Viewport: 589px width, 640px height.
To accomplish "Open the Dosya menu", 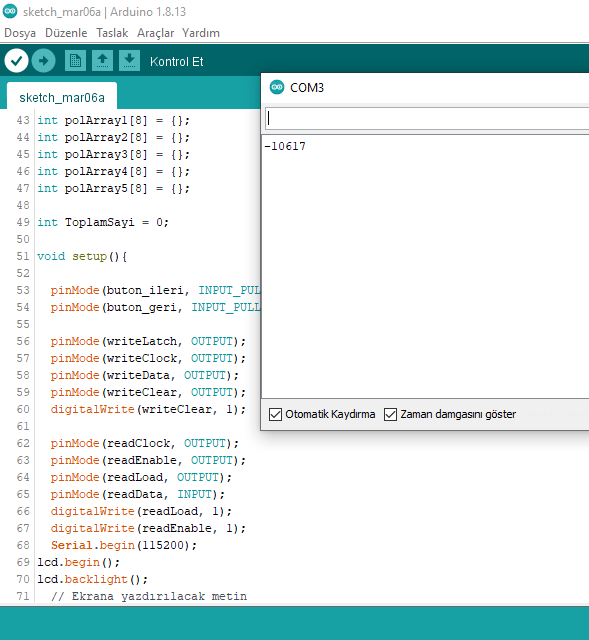I will coord(20,33).
